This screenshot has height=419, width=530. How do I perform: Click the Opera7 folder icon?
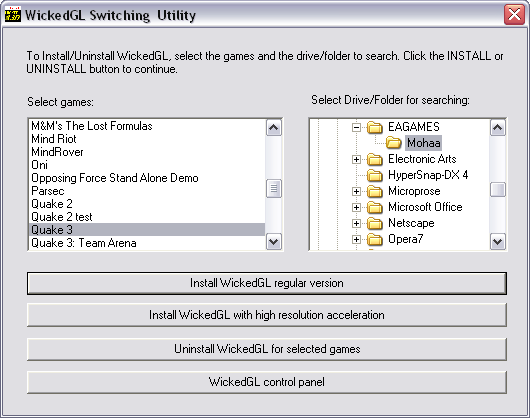[x=375, y=239]
